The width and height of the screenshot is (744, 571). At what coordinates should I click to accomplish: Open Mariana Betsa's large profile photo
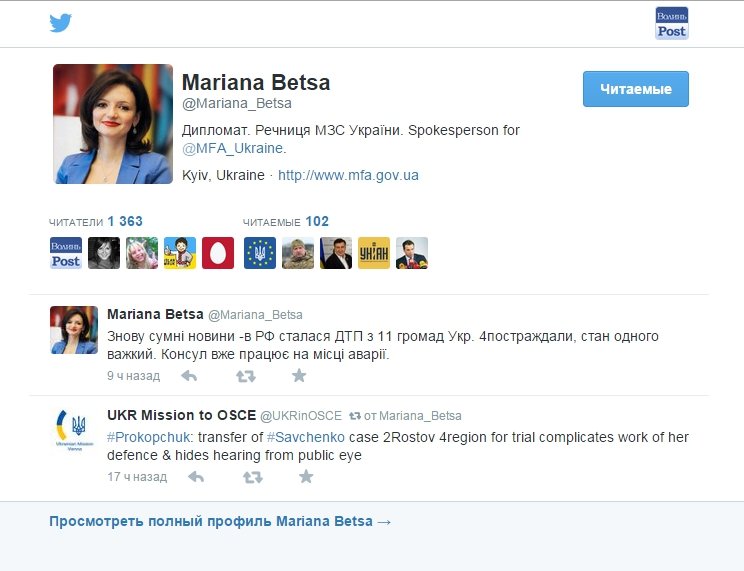coord(113,124)
